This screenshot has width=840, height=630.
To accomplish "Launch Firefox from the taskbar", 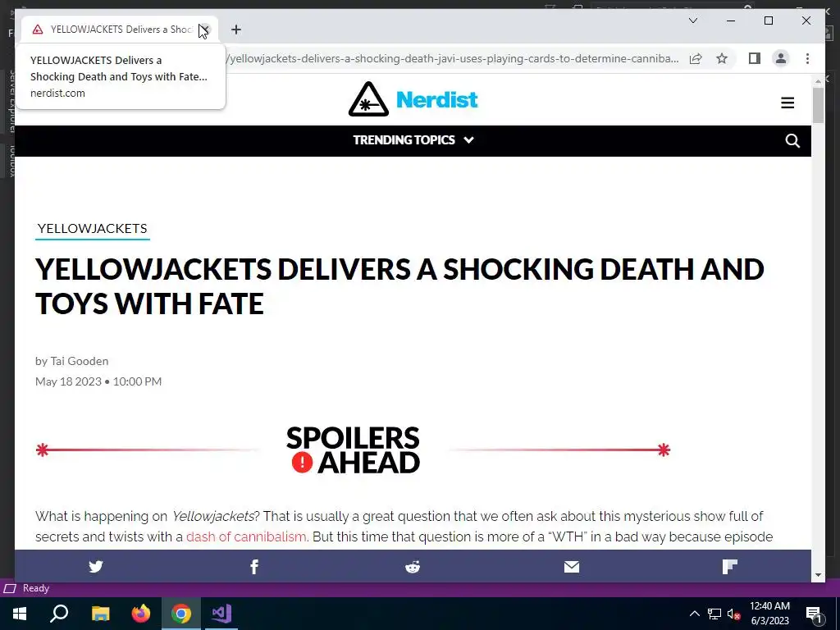I will [x=141, y=614].
